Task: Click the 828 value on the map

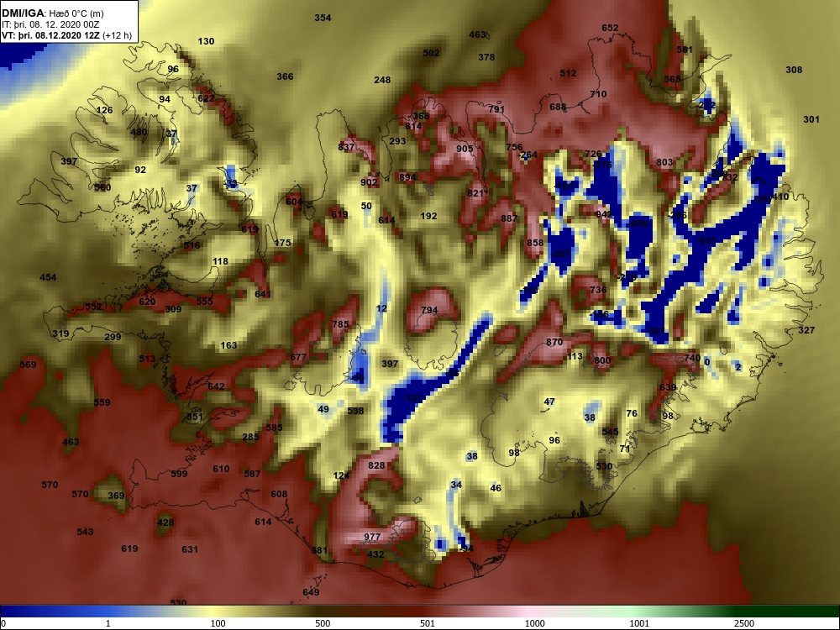Action: coord(376,465)
